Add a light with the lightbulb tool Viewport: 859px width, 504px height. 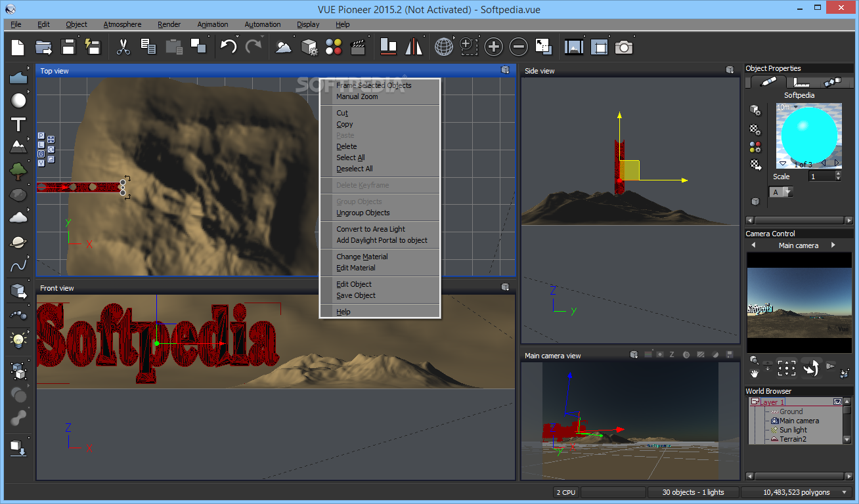[18, 339]
